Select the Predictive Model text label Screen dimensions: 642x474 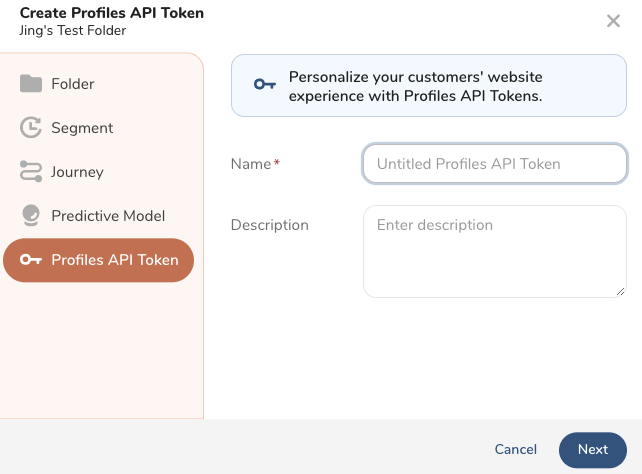[x=108, y=216]
